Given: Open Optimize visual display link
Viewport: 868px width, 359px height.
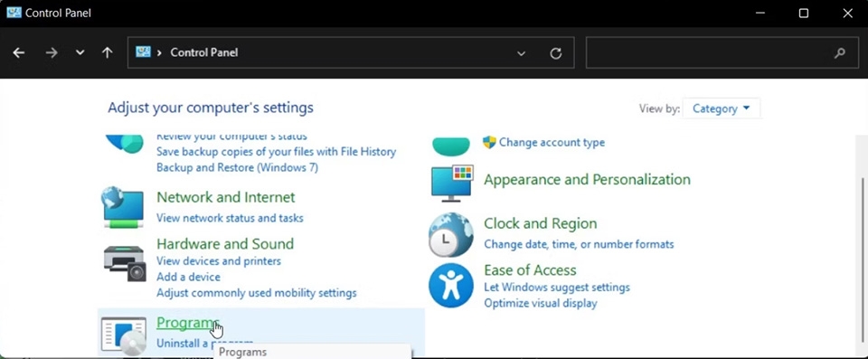Looking at the screenshot, I should [541, 303].
